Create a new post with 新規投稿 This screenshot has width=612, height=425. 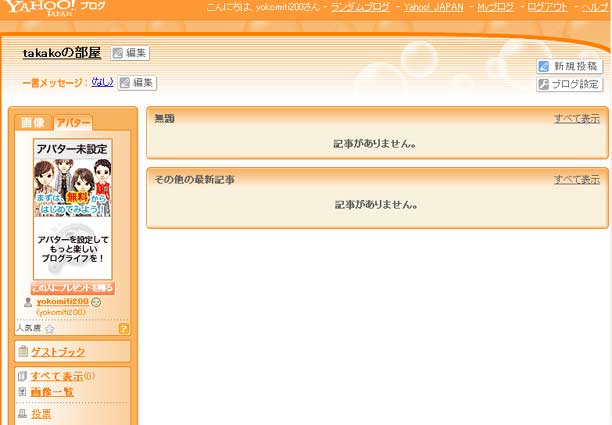coord(570,66)
